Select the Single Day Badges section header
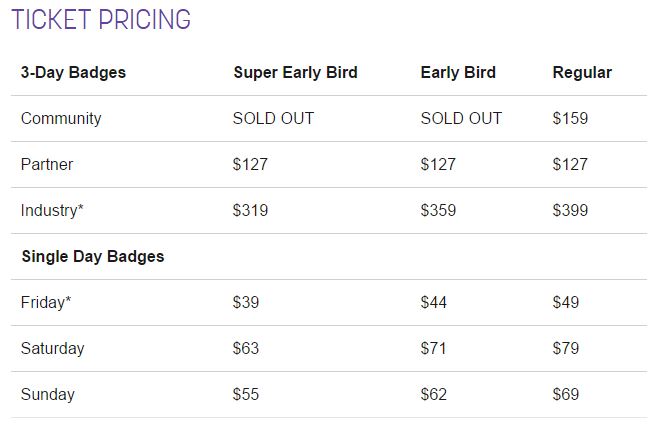 pyautogui.click(x=93, y=256)
